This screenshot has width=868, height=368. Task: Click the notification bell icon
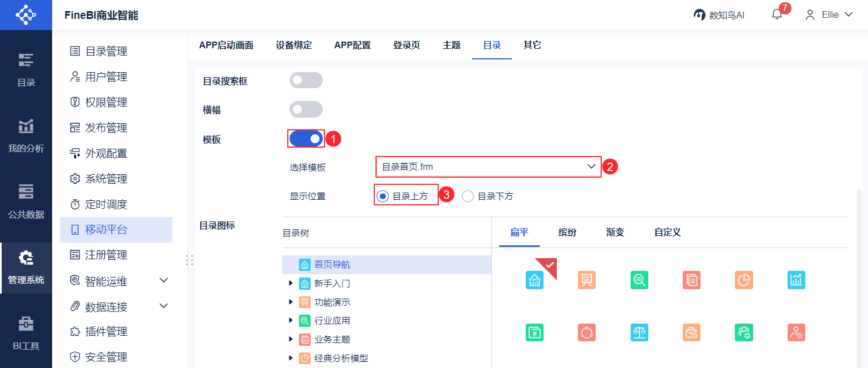(x=776, y=15)
